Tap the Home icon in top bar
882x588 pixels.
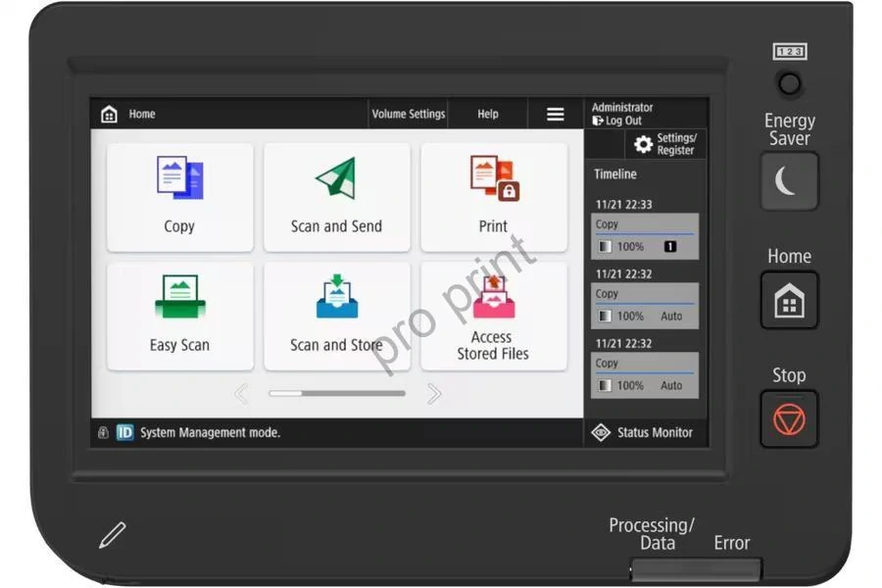[x=109, y=115]
